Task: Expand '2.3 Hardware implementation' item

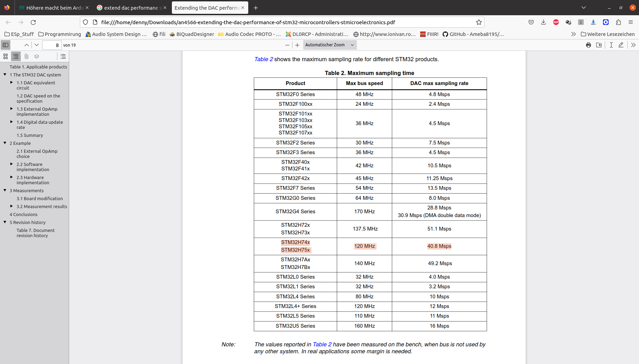Action: [x=12, y=177]
